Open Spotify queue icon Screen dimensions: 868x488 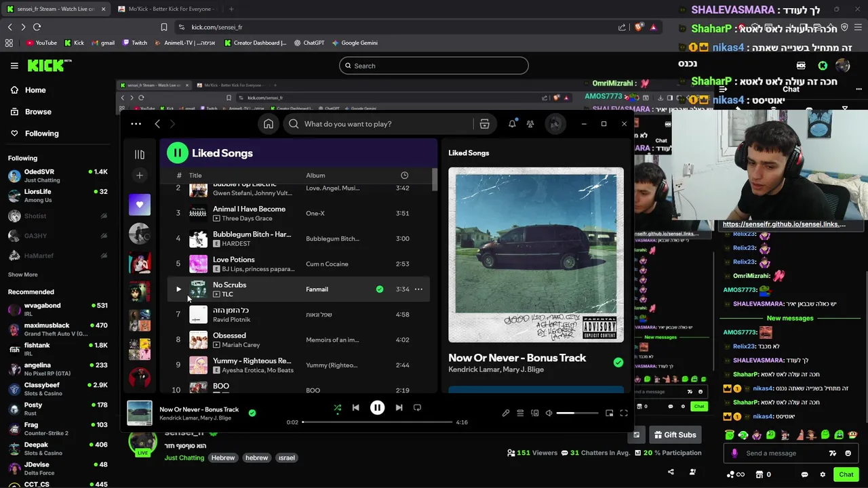520,413
